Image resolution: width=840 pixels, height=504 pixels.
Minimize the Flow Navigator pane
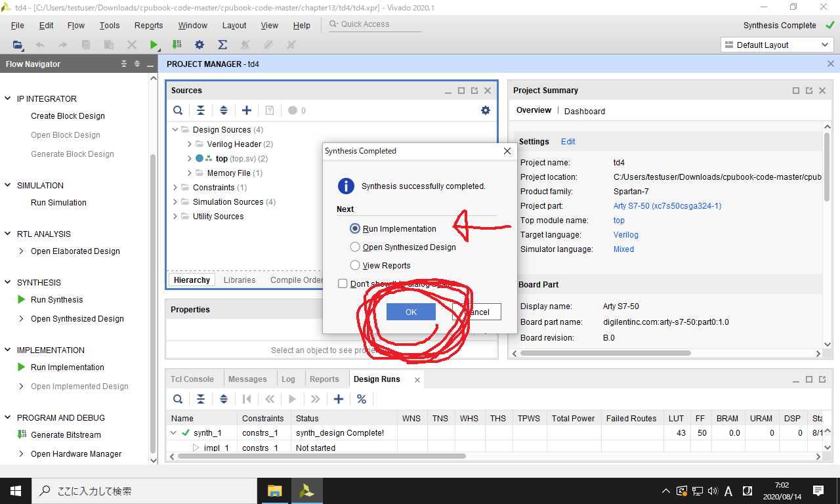[150, 64]
